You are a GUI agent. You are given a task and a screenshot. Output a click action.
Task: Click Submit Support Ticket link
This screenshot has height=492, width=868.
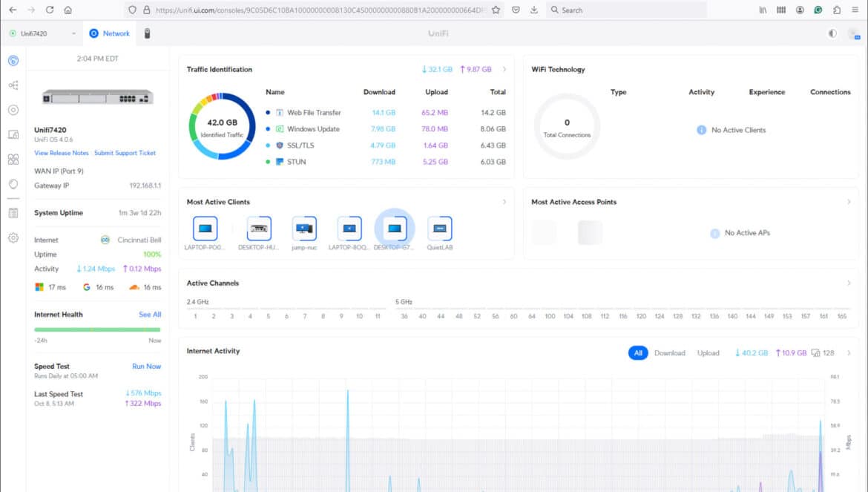(125, 153)
